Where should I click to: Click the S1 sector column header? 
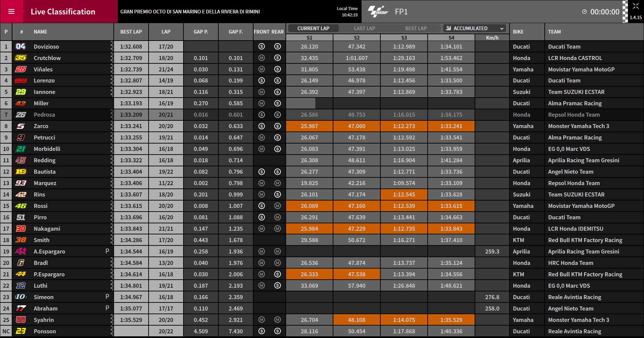(309, 38)
